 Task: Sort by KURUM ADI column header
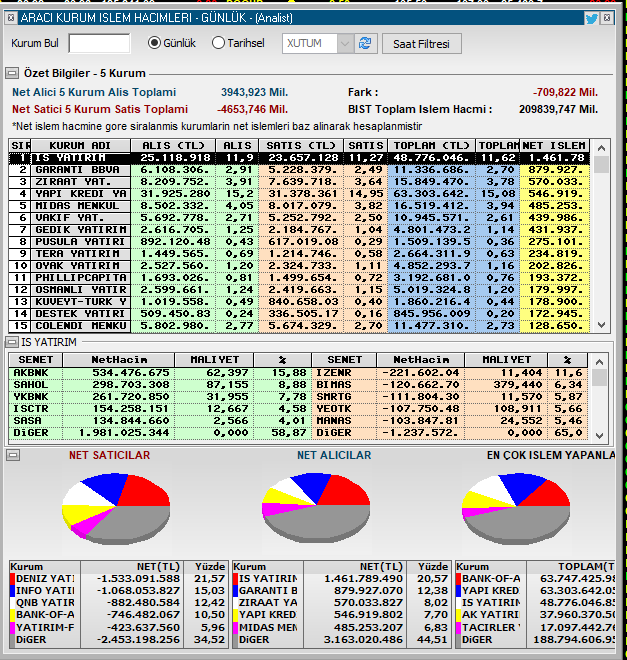click(x=80, y=146)
